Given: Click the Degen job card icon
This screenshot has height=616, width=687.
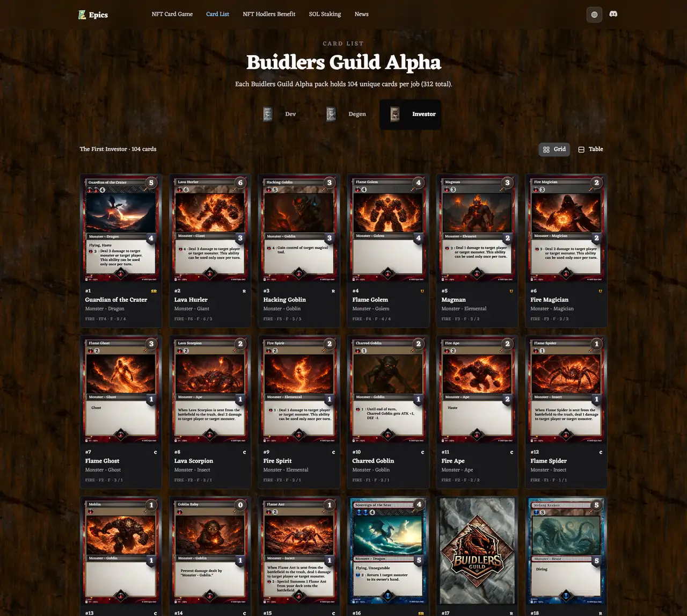Looking at the screenshot, I should pyautogui.click(x=331, y=114).
